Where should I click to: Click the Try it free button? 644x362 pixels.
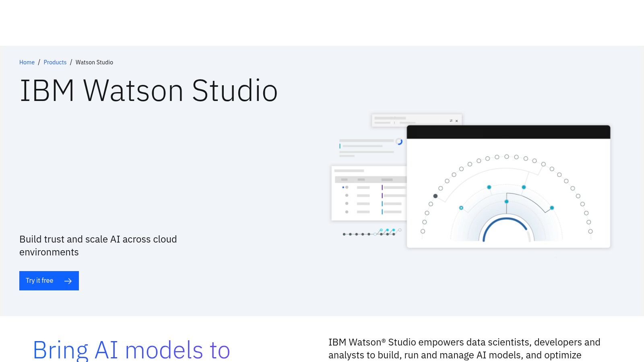49,281
